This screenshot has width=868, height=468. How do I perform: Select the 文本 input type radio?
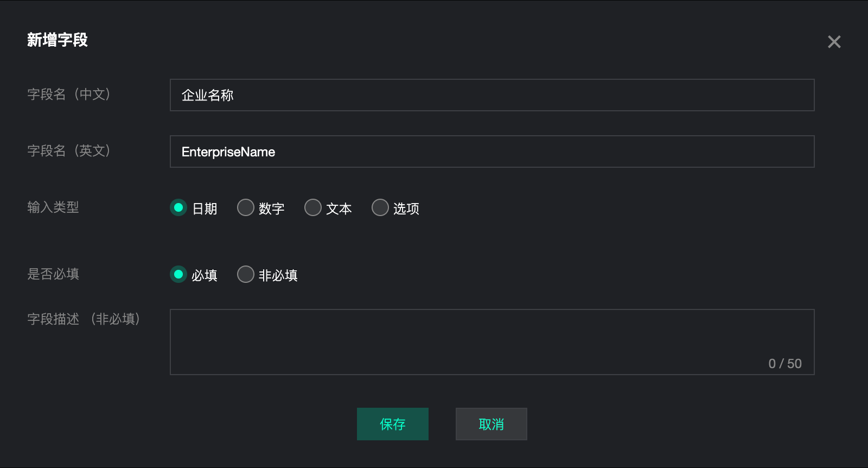(313, 207)
